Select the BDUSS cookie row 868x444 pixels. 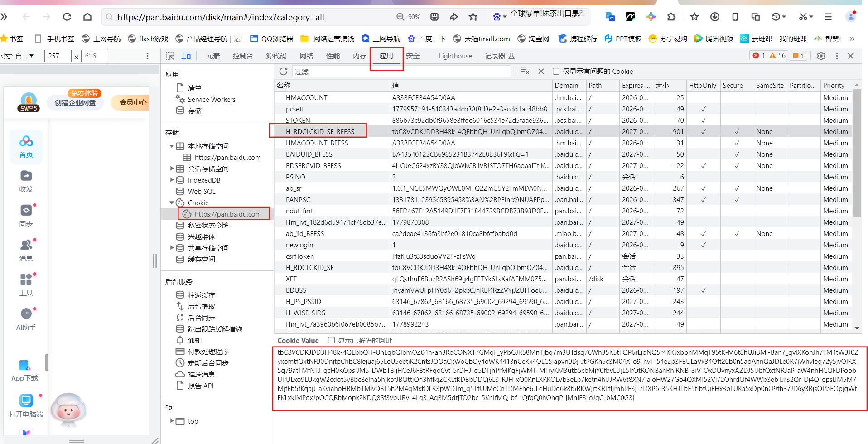[563, 290]
